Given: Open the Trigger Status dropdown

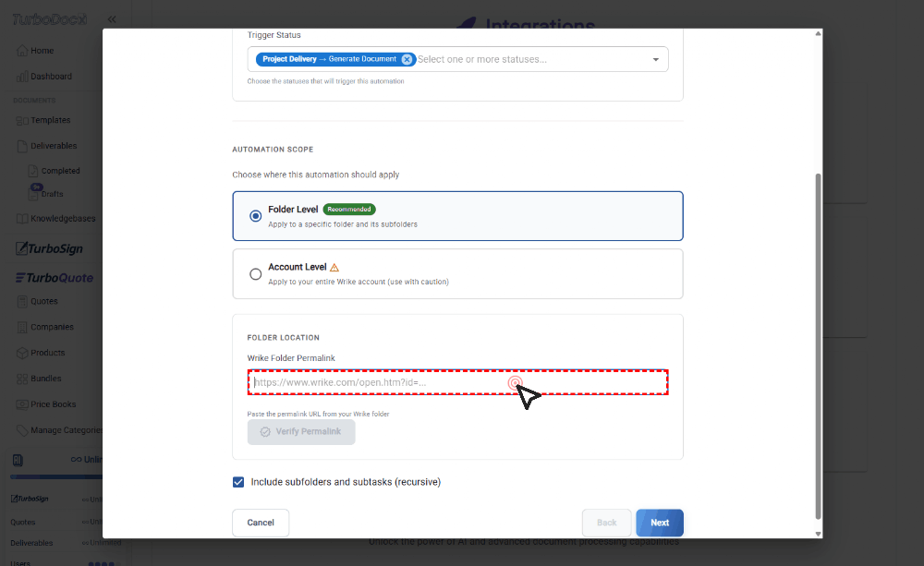Looking at the screenshot, I should [x=656, y=58].
